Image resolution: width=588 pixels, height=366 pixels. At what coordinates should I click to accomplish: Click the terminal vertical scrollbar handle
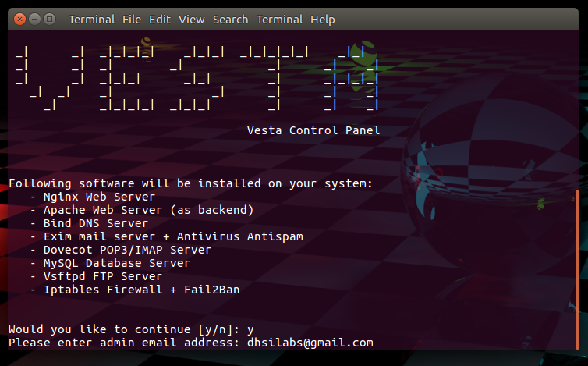577,269
